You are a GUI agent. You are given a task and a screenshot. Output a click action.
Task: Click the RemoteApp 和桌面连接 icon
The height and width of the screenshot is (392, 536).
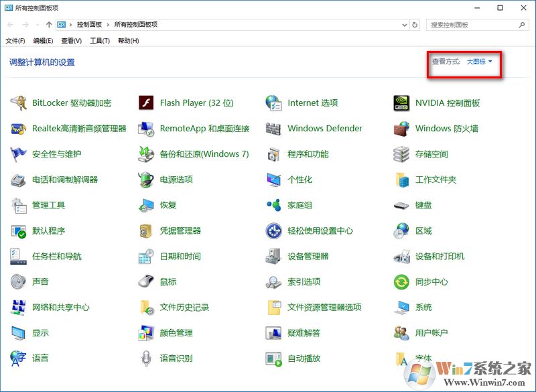pos(146,129)
